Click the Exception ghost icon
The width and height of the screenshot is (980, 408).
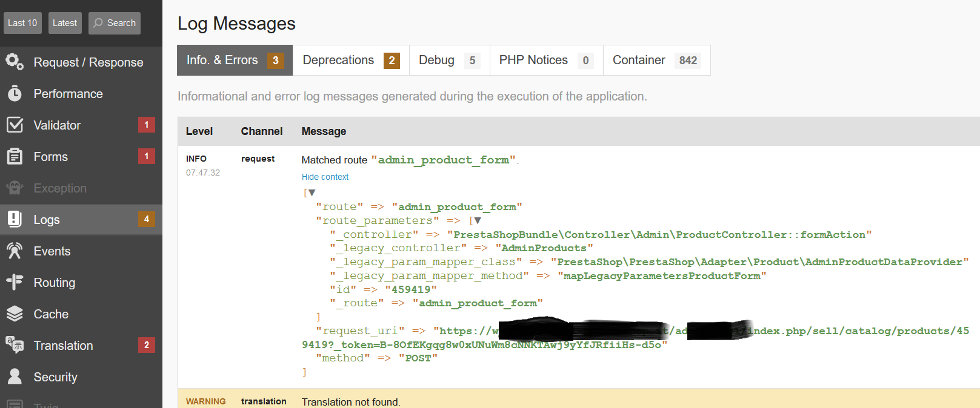[x=15, y=188]
